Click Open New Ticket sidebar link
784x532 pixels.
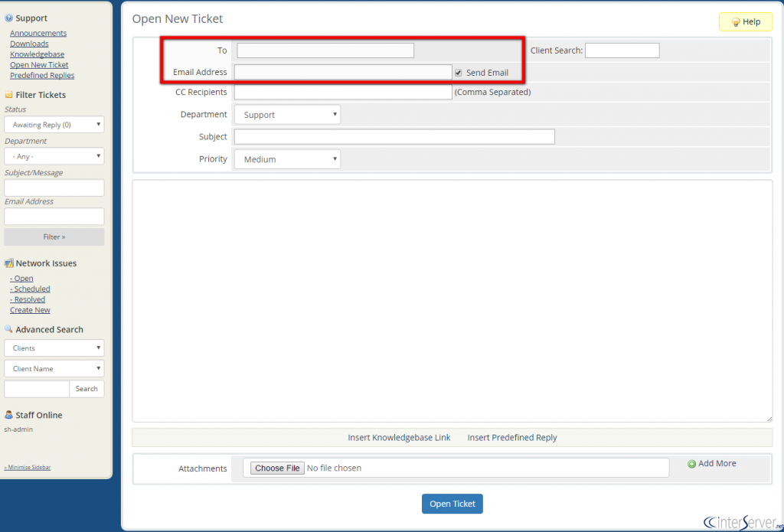(x=39, y=64)
